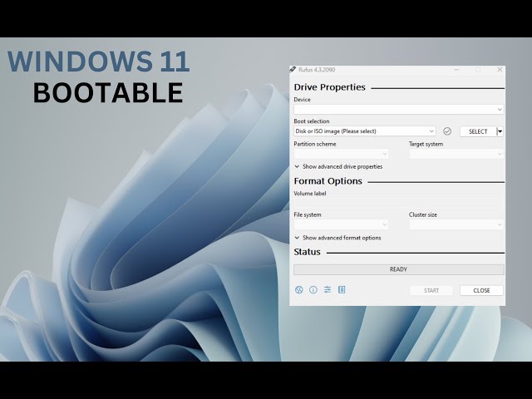Click the Volume label caption text
Viewport: 532px width, 399px height.
pos(310,194)
